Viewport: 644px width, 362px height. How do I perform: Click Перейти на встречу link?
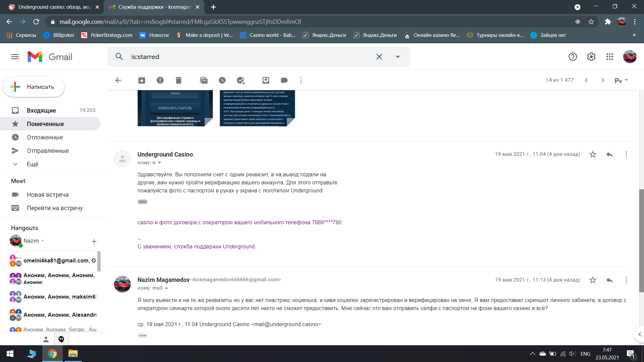[x=55, y=208]
